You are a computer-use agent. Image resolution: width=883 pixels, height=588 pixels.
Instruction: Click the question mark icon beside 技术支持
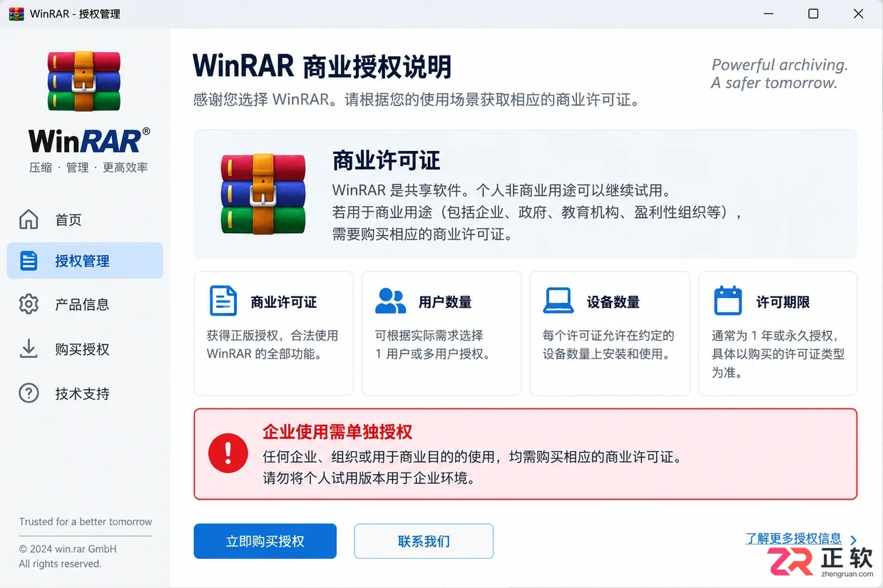[29, 393]
